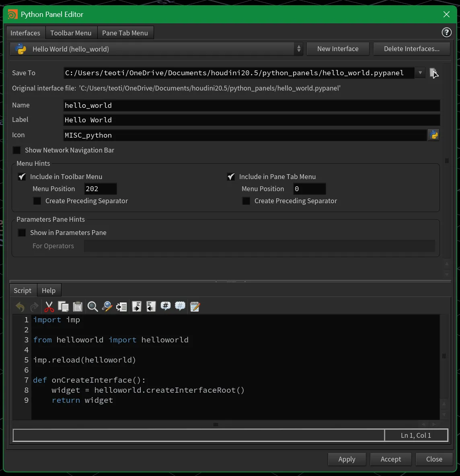Edit script in external editor via notepad icon
460x476 pixels.
195,306
